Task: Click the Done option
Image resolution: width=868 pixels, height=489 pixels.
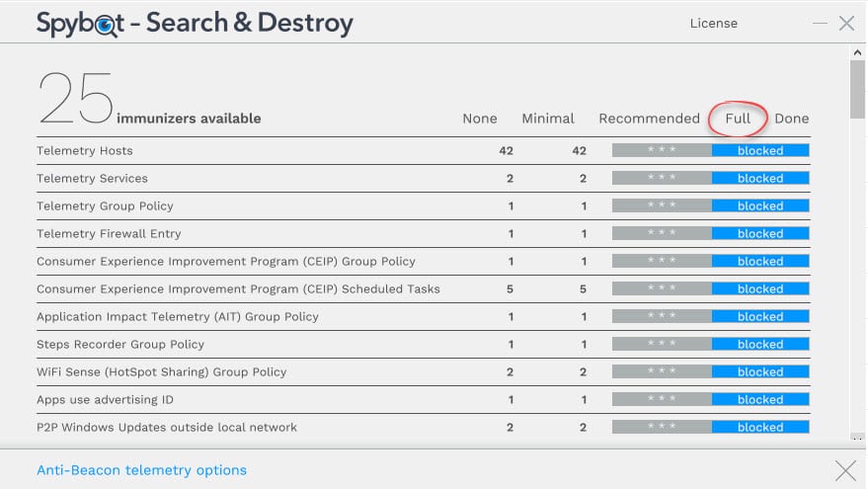Action: tap(791, 119)
